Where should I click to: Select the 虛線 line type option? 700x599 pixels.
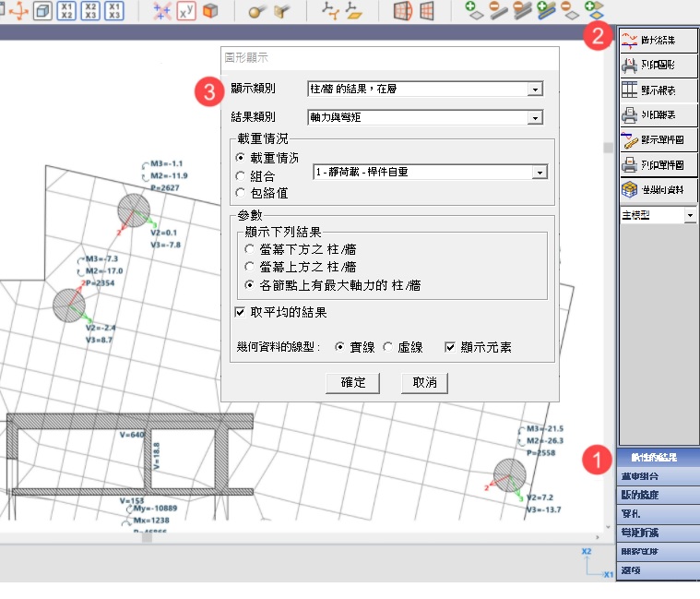(388, 347)
